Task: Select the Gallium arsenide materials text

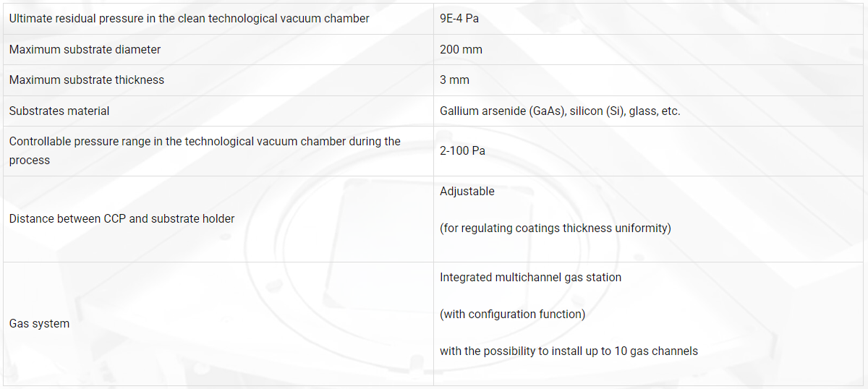Action: (x=560, y=111)
